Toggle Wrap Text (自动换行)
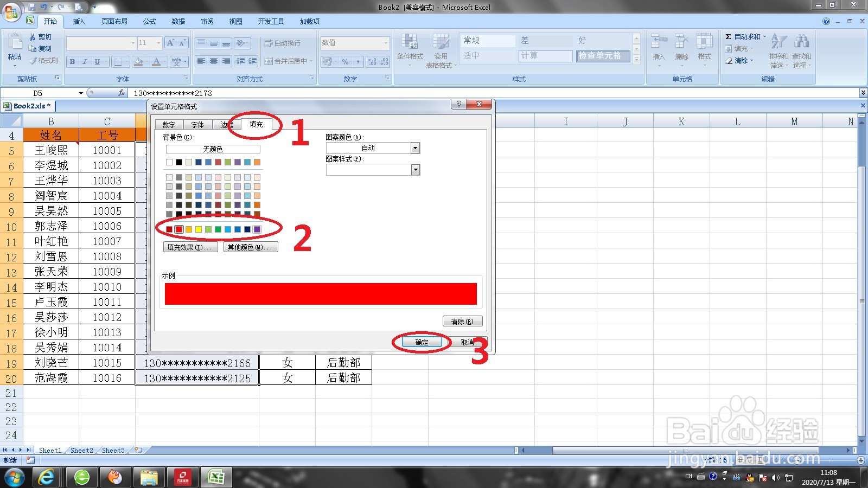This screenshot has width=868, height=488. click(x=282, y=43)
